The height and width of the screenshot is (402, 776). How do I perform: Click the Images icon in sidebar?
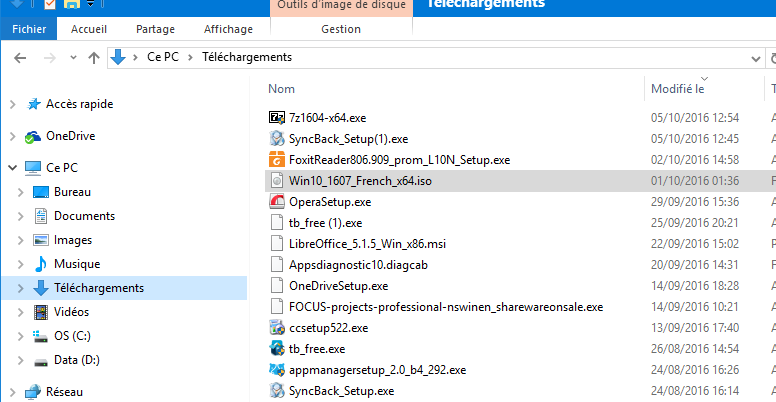click(x=41, y=240)
